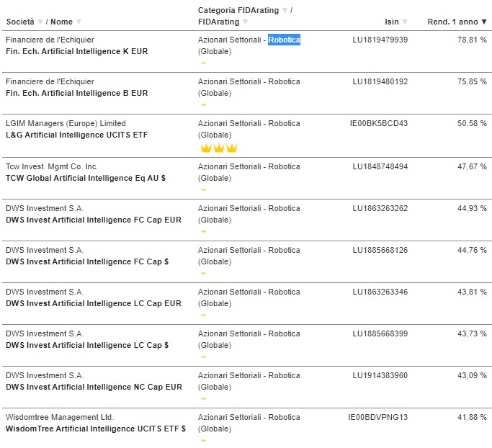Click ISIN LU1819480192
492x448 pixels.
pos(380,81)
